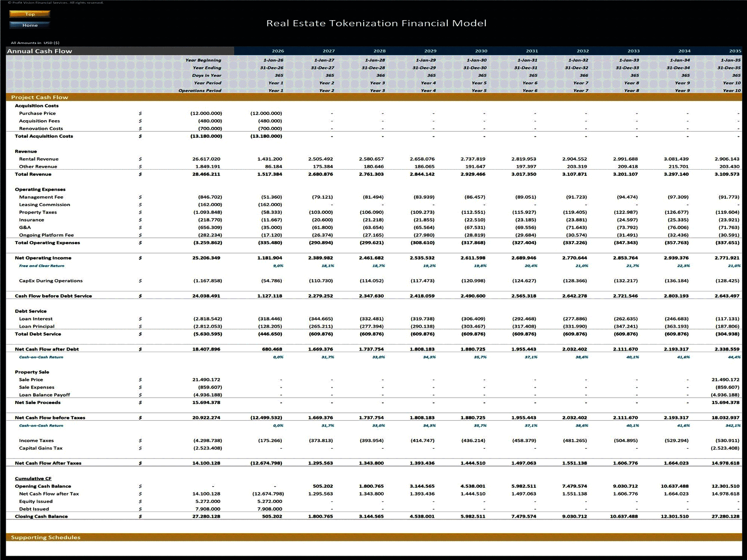This screenshot has height=560, width=747.
Task: Select the Project Cash Flow section bar
Action: (40, 97)
